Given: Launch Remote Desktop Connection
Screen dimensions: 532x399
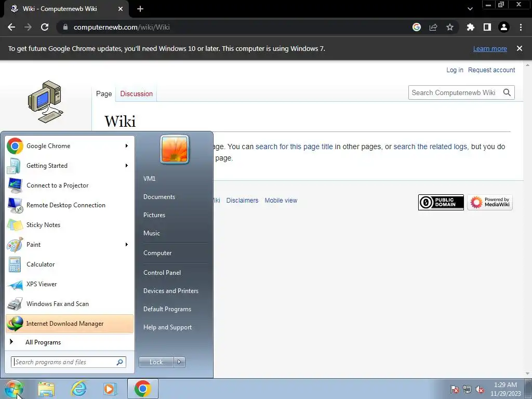Looking at the screenshot, I should 70,205.
